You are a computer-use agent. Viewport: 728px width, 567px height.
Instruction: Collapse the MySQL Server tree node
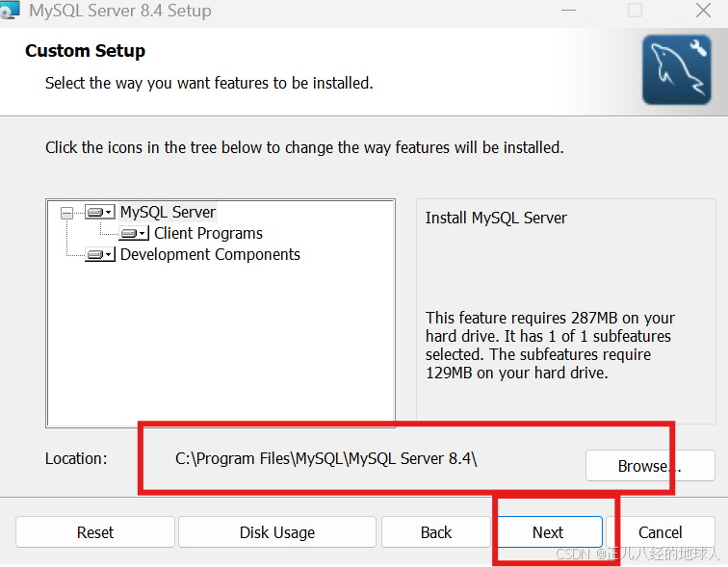point(66,213)
